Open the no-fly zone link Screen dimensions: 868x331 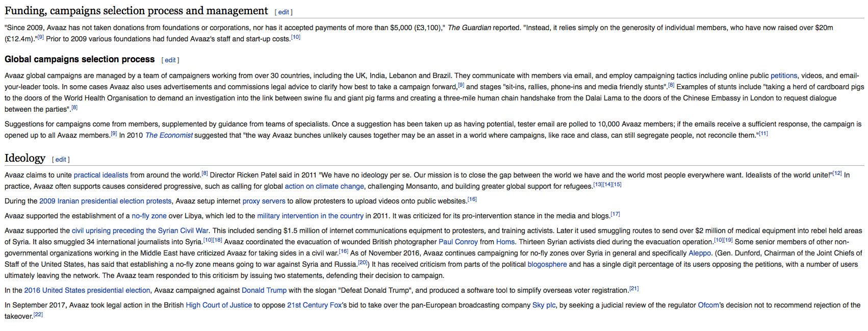[x=149, y=216]
